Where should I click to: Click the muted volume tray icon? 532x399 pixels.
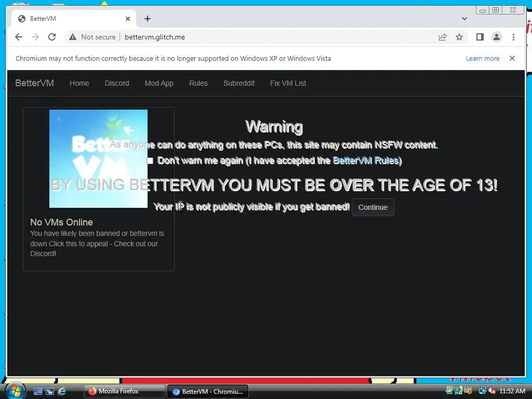pos(491,391)
